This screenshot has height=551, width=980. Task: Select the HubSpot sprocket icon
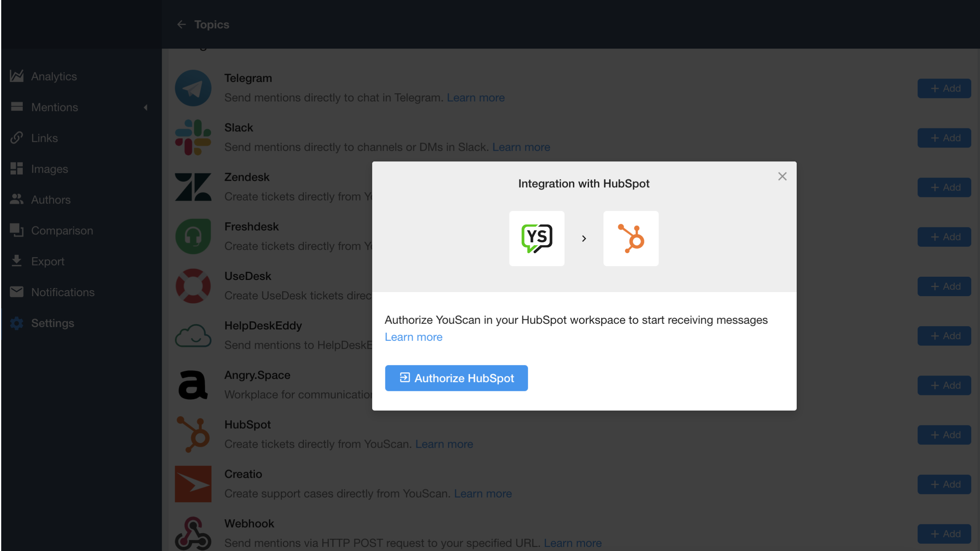(193, 434)
